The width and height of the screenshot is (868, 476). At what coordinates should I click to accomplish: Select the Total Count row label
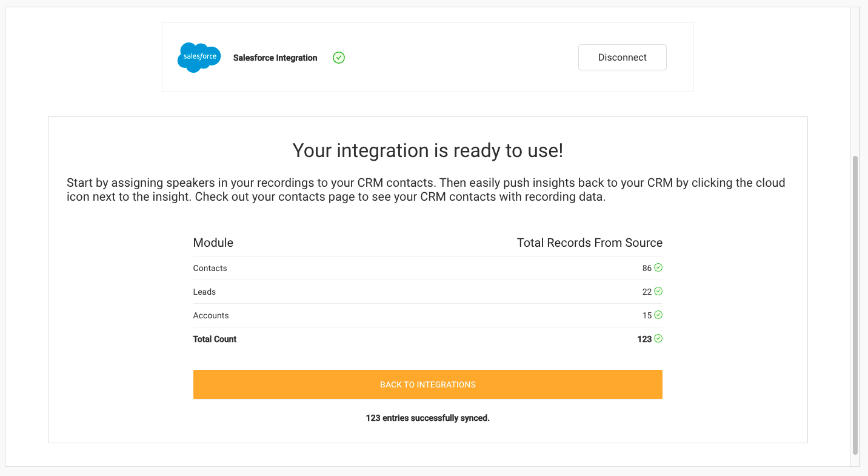pyautogui.click(x=215, y=339)
